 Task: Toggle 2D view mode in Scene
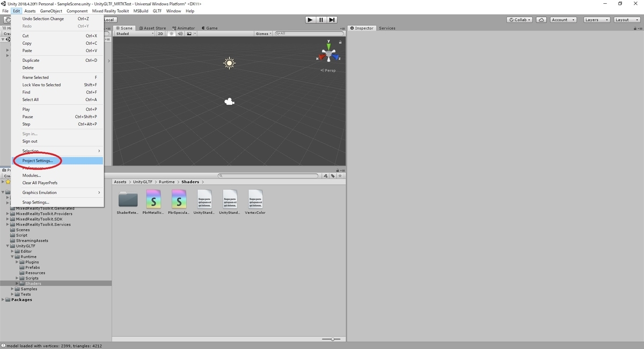[160, 33]
